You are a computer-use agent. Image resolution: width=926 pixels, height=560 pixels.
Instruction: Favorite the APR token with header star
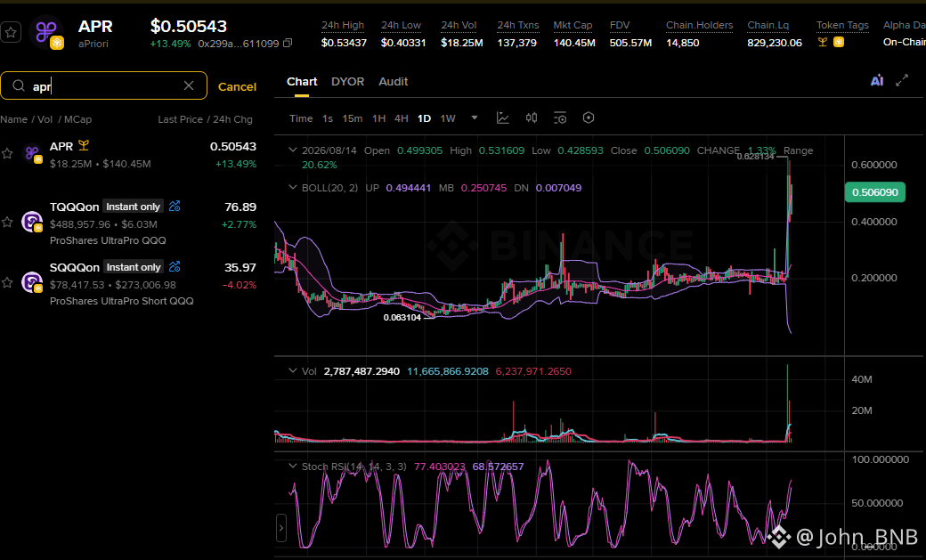11,32
